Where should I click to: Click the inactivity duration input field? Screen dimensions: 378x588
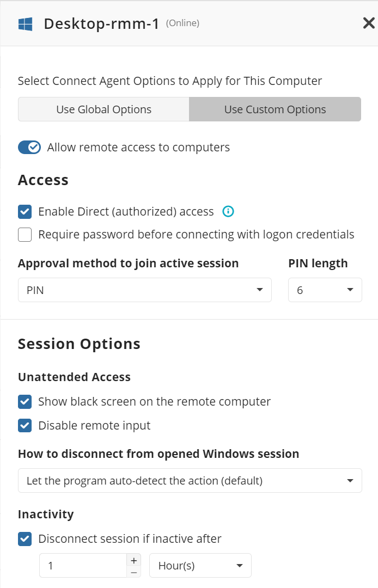coord(82,565)
